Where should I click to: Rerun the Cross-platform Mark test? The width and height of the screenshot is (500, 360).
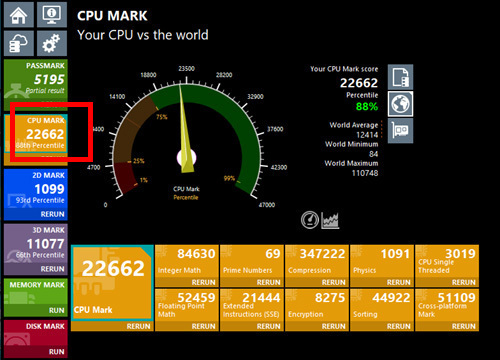[463, 327]
